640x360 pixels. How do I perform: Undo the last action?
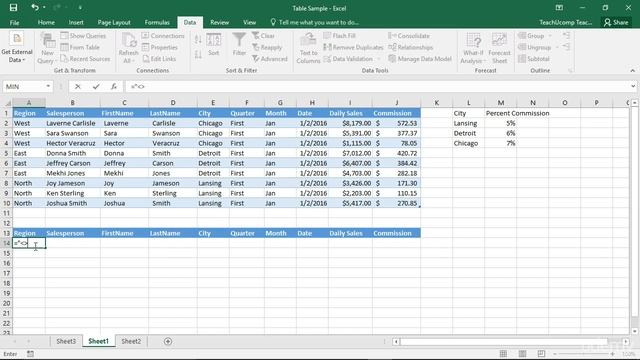pos(35,8)
